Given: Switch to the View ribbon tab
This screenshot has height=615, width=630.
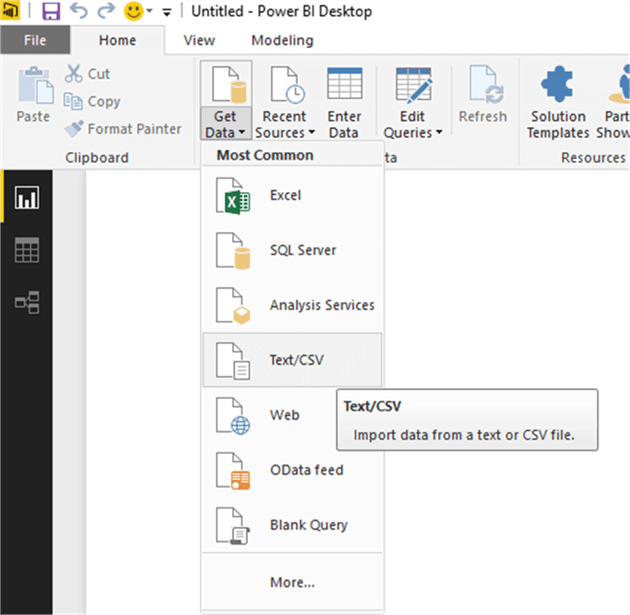Looking at the screenshot, I should 199,40.
